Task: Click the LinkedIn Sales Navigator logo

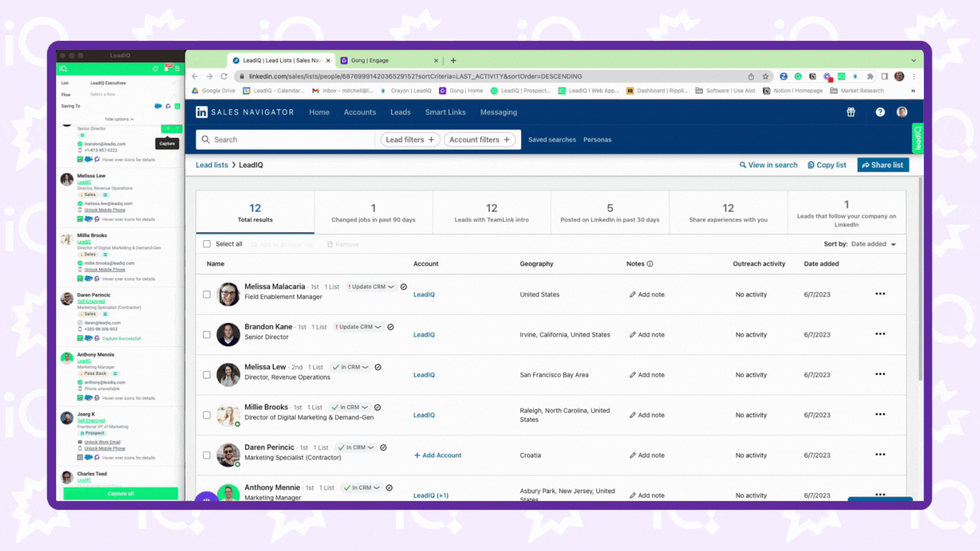Action: click(244, 112)
